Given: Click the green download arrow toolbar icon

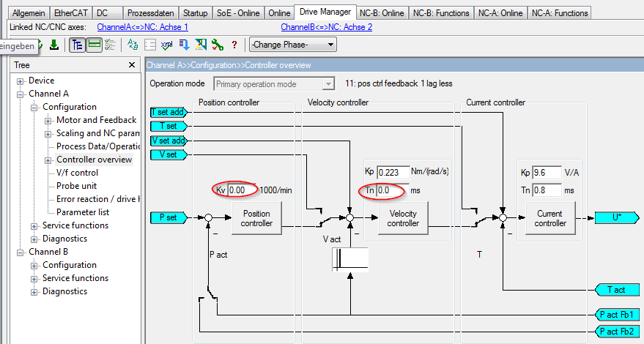Looking at the screenshot, I should coord(53,45).
